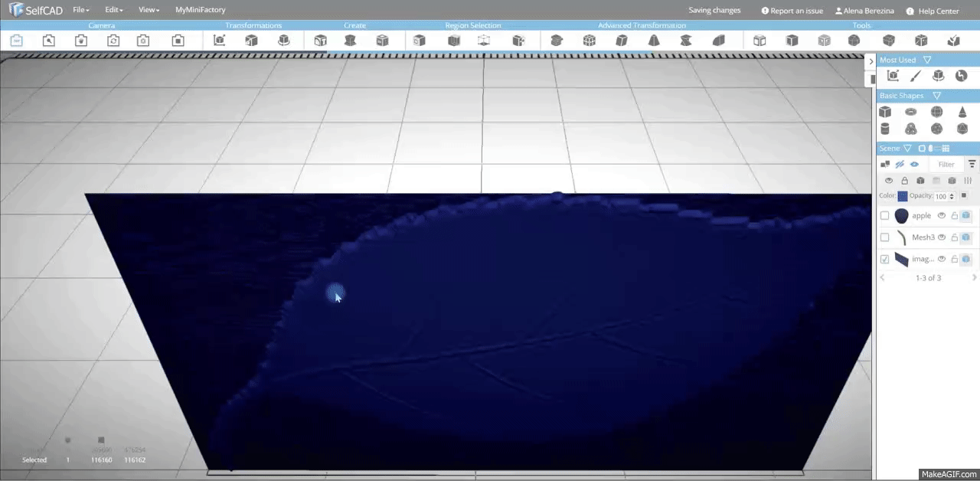Lock the image object

954,259
